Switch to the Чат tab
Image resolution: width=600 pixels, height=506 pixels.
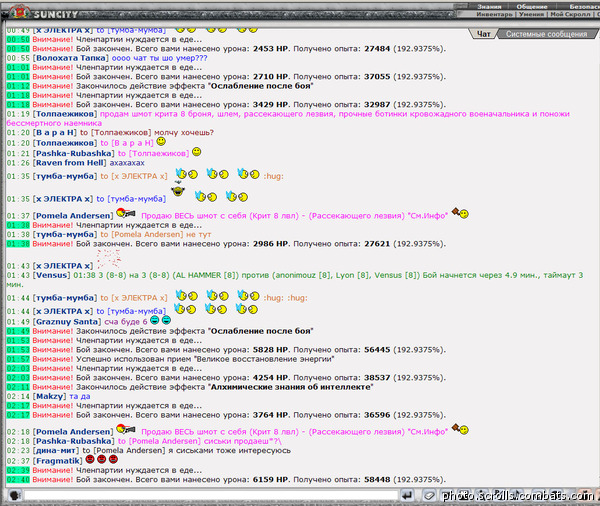[x=483, y=34]
